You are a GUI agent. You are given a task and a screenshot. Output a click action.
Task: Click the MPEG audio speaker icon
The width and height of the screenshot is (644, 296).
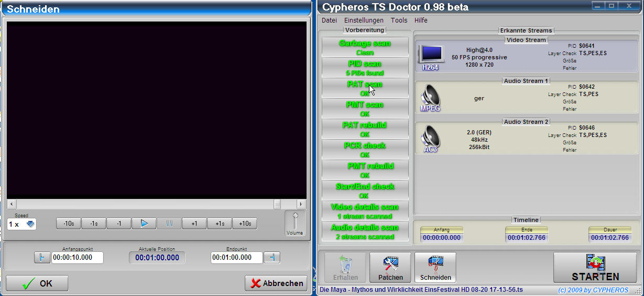(x=430, y=98)
